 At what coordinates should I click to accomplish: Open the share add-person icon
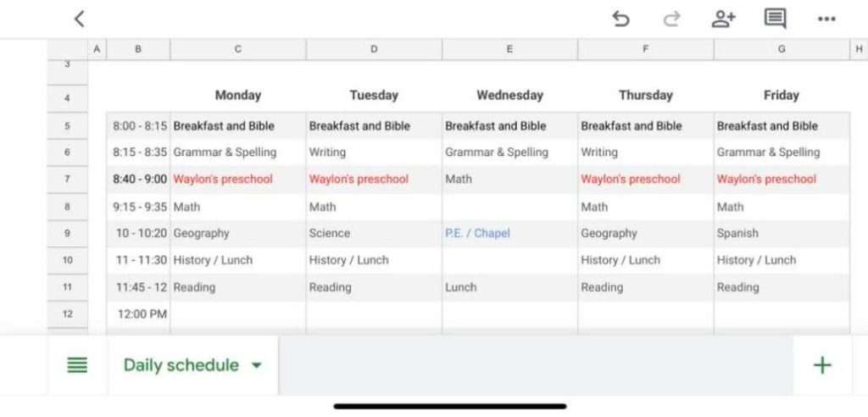pyautogui.click(x=722, y=19)
